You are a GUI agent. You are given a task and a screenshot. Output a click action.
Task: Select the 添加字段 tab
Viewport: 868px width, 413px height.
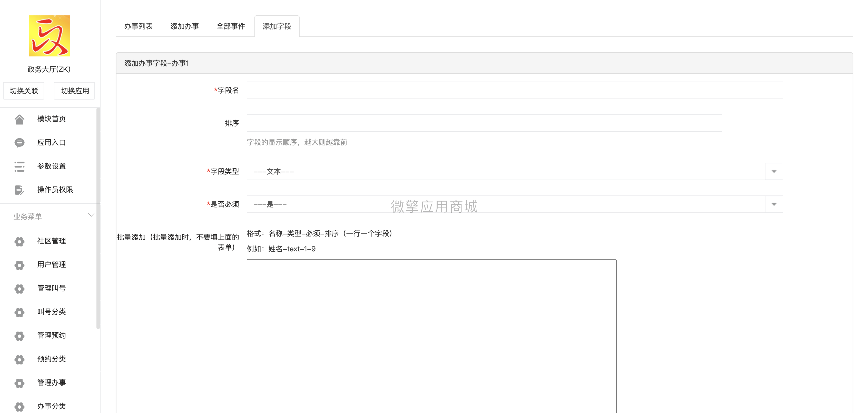[277, 26]
